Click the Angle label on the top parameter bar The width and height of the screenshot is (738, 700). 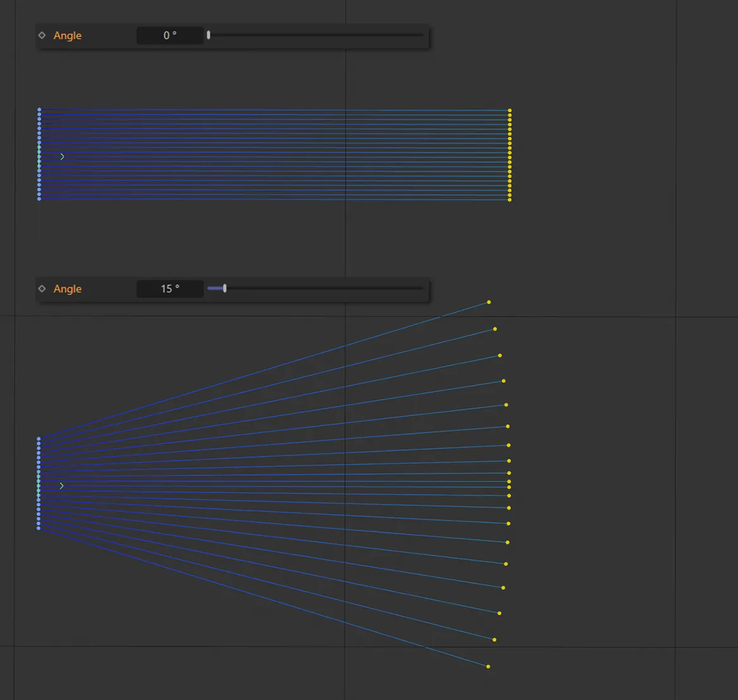coord(68,35)
